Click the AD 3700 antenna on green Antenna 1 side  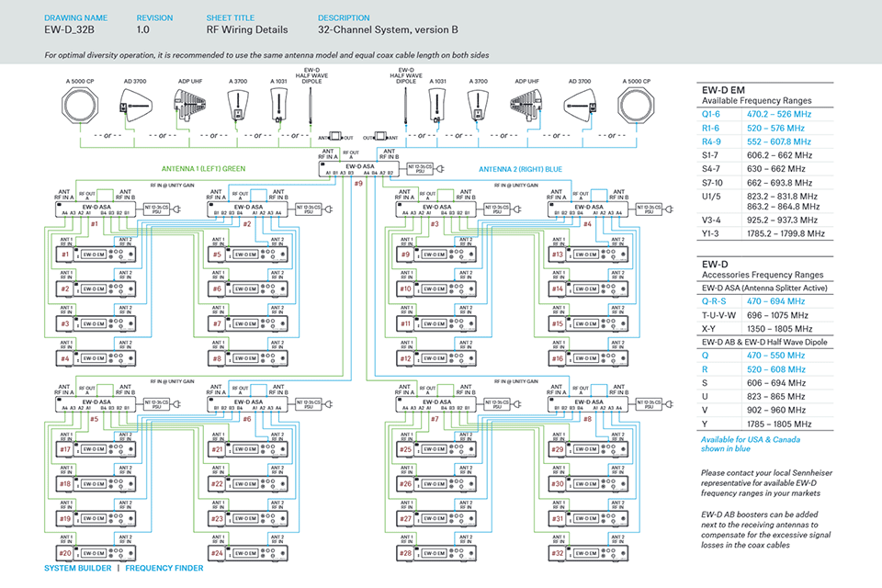135,106
